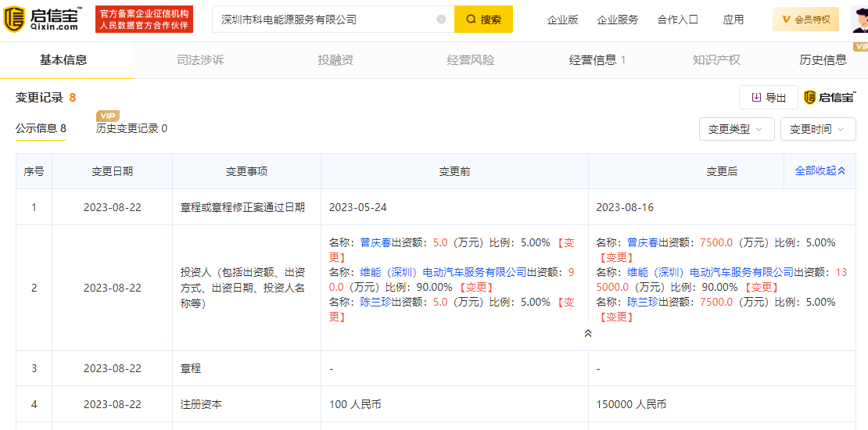Switch to the 经营信息 tab
868x430 pixels.
coord(597,60)
